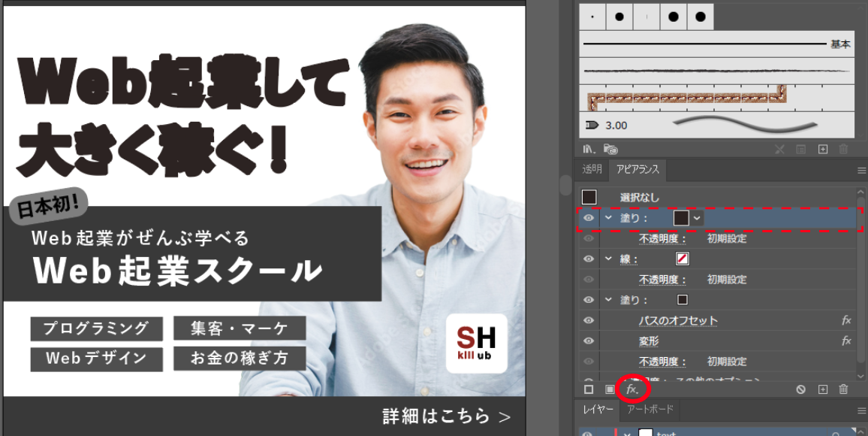Click the 選択なし appearance thumbnail

(x=589, y=197)
